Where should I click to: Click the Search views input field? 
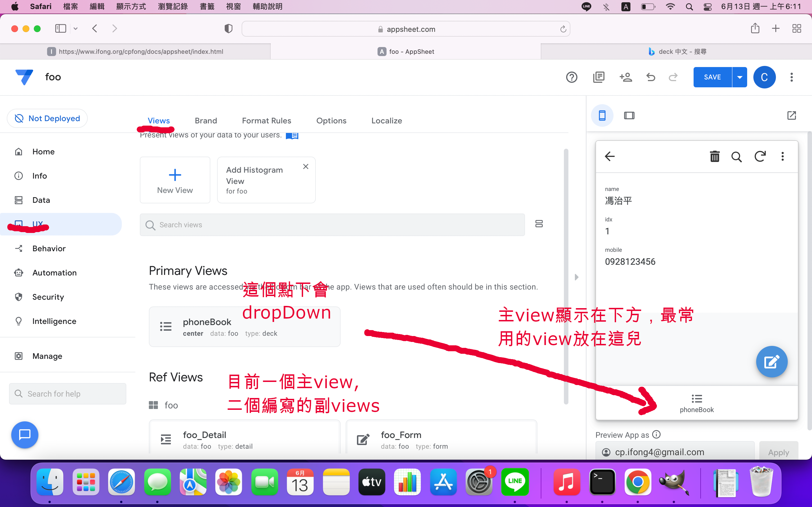332,225
